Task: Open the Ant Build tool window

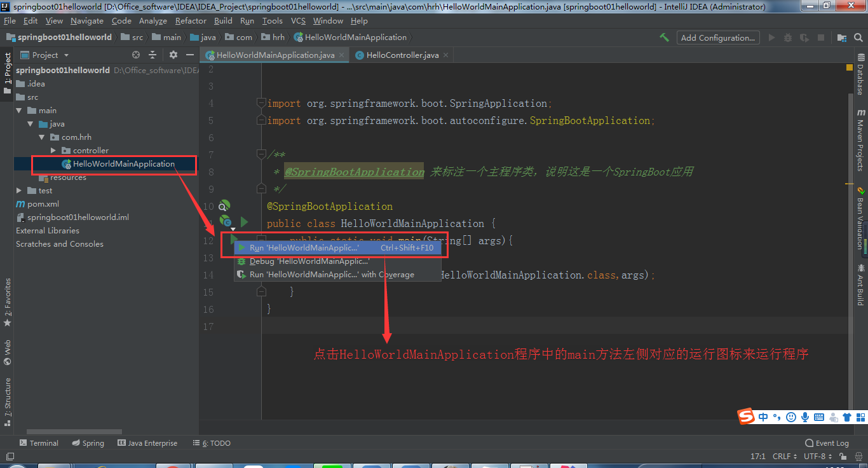Action: click(860, 285)
